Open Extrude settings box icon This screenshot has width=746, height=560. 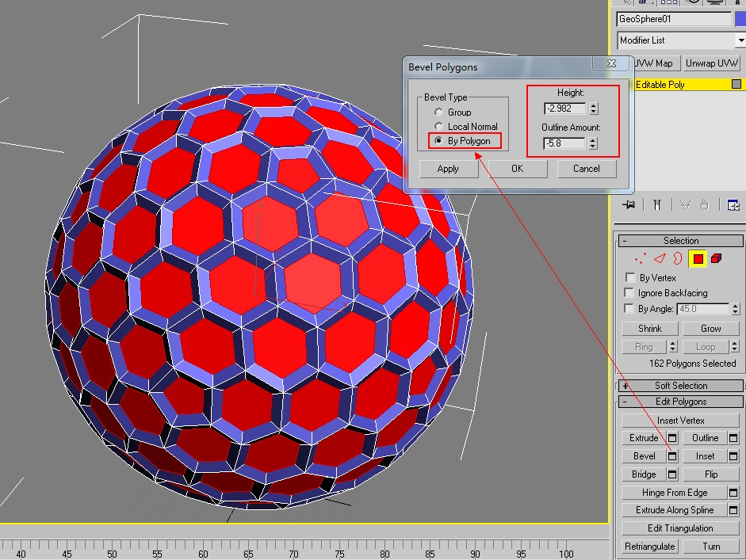[x=672, y=438]
